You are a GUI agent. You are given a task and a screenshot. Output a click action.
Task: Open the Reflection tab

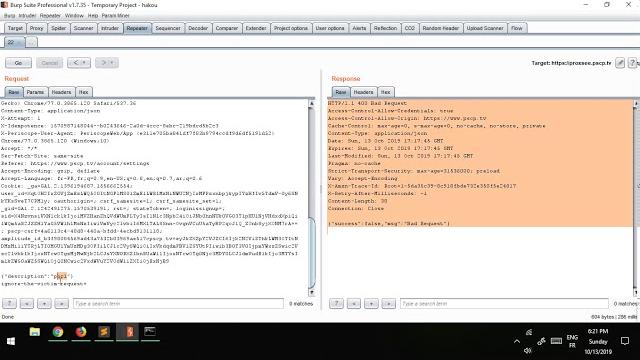(385, 28)
